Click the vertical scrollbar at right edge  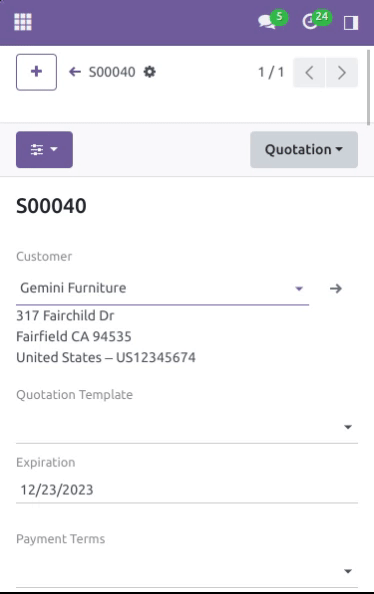369,87
